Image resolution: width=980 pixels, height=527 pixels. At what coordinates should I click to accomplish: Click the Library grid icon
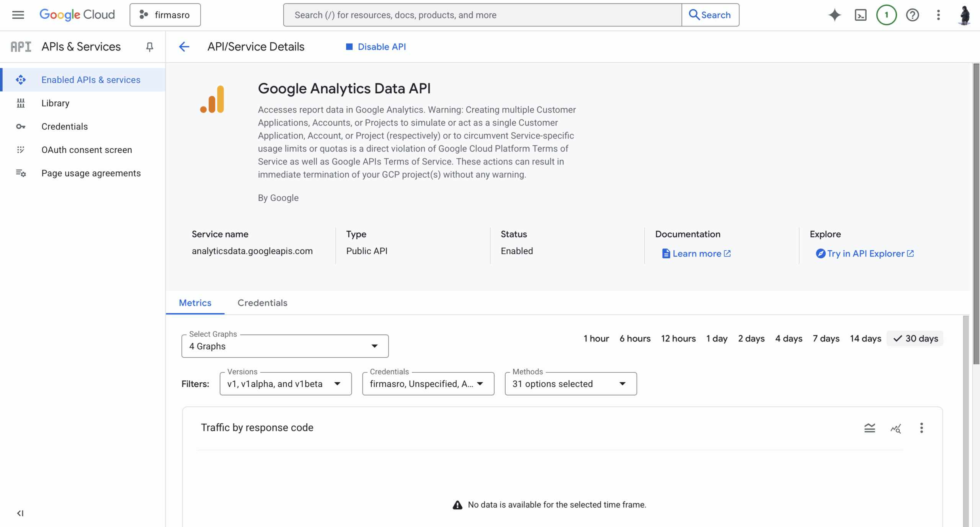coord(21,103)
